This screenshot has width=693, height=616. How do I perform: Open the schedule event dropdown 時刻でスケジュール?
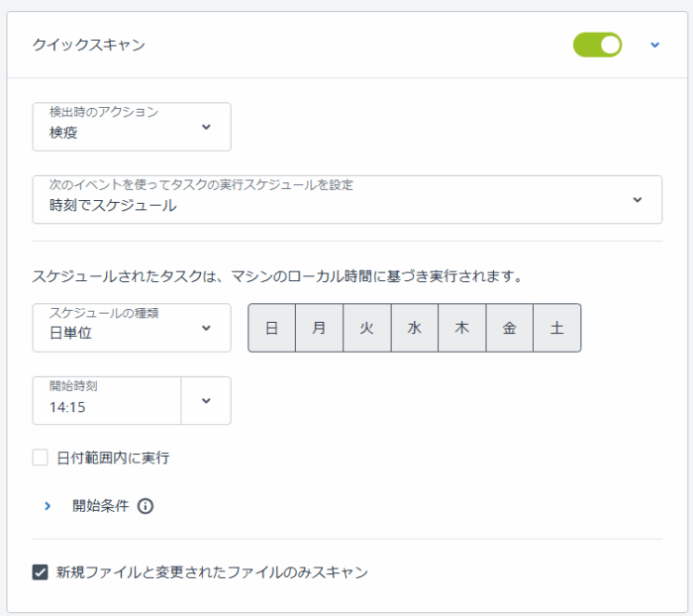tap(346, 200)
